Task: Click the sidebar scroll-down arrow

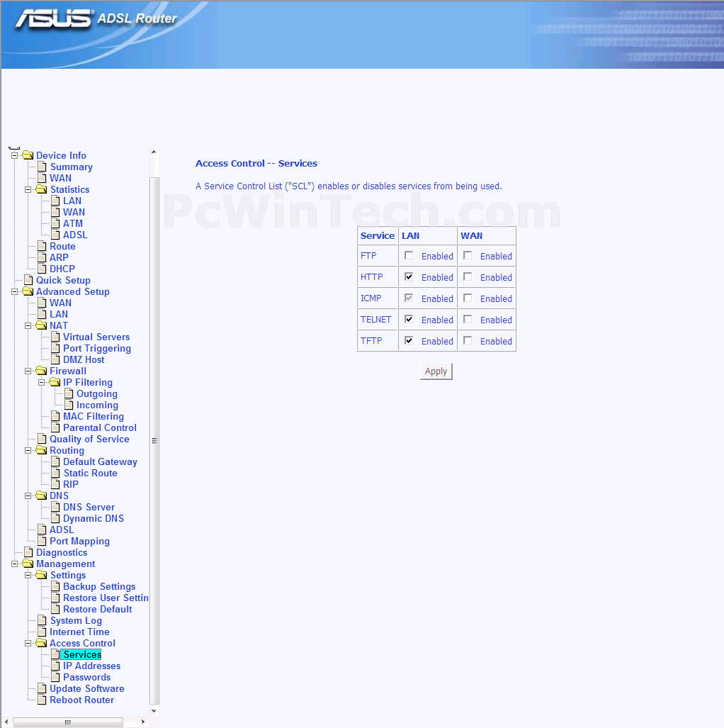Action: tap(154, 711)
